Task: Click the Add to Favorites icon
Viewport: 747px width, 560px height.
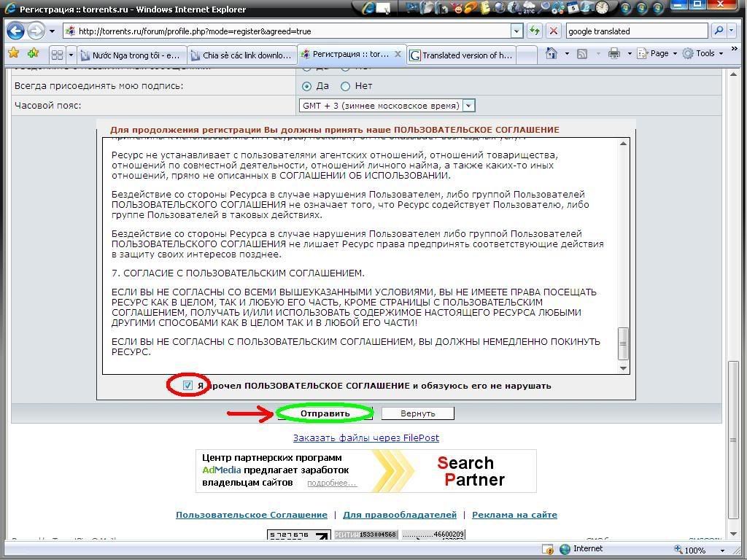Action: (x=33, y=54)
